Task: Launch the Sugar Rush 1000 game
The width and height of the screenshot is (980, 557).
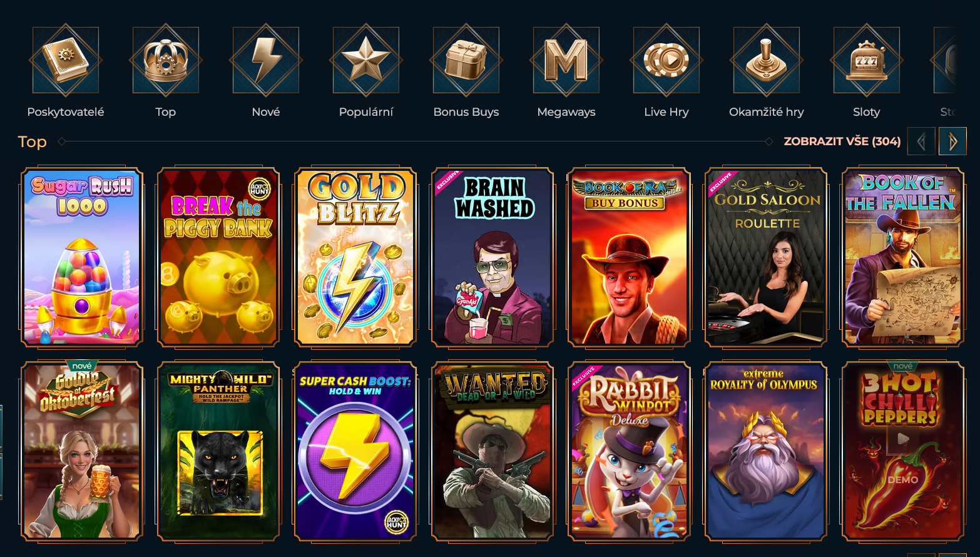Action: (82, 257)
